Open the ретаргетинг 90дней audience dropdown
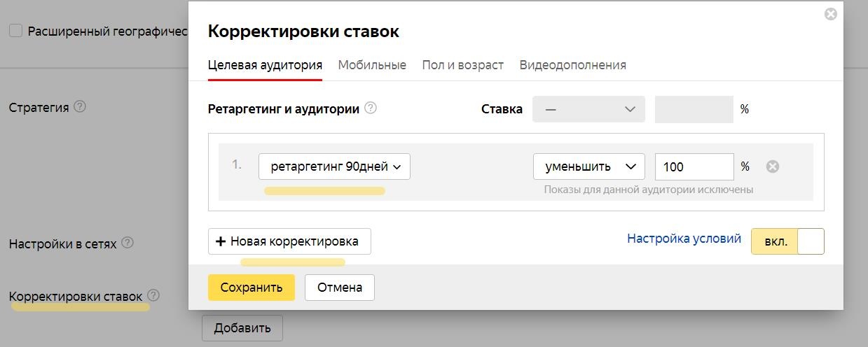This screenshot has height=347, width=868. [x=334, y=167]
